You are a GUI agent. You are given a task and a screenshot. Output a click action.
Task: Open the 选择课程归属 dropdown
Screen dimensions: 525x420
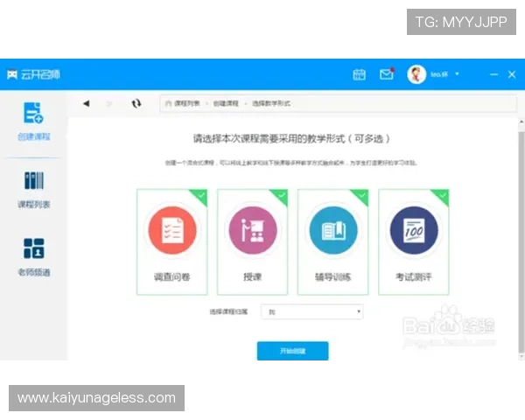[312, 311]
